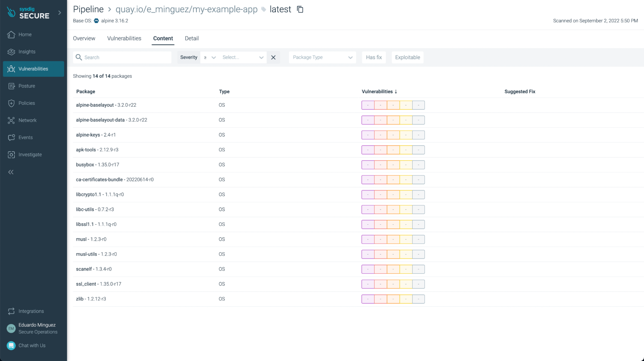
Task: Toggle the Has fix filter
Action: click(x=374, y=57)
